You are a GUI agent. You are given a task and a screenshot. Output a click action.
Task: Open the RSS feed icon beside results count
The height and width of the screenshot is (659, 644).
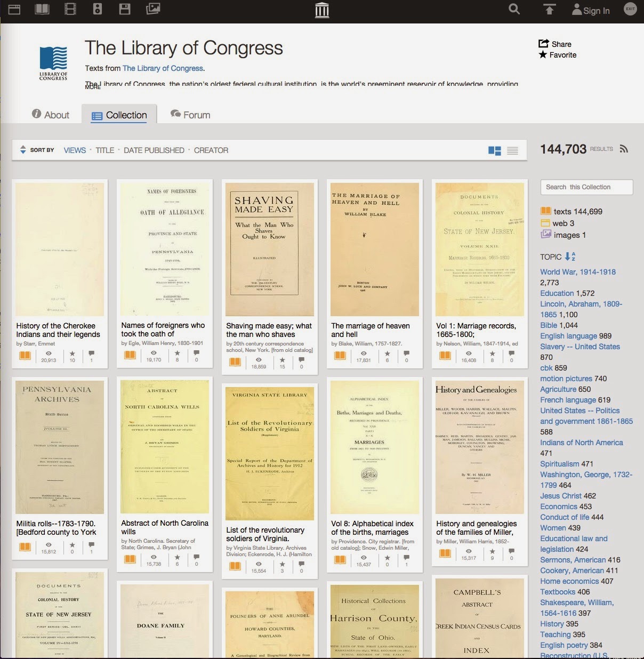click(x=624, y=149)
